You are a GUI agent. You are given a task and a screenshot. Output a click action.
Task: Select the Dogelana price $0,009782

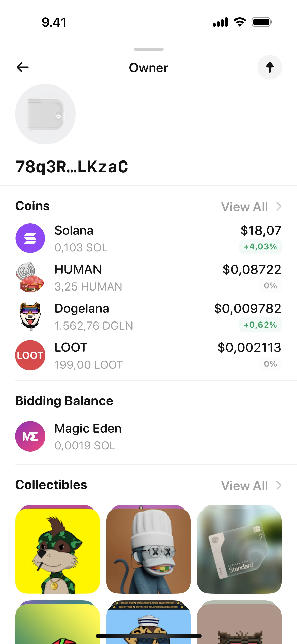pyautogui.click(x=247, y=309)
